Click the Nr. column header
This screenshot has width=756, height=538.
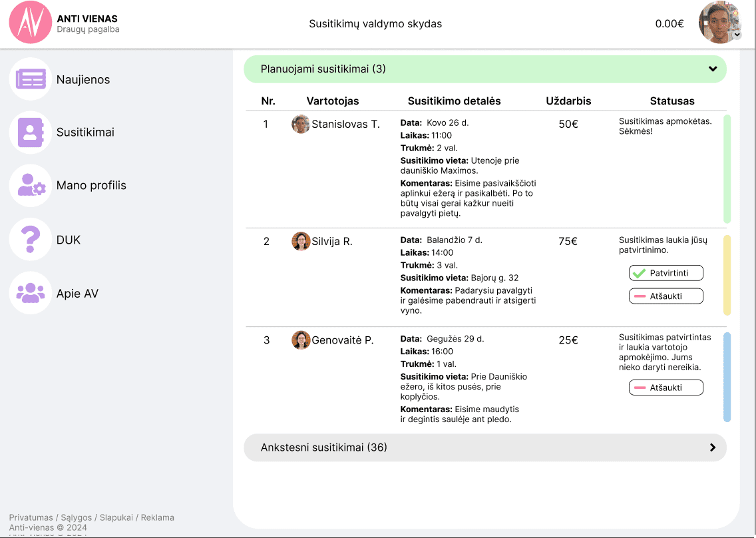click(268, 101)
